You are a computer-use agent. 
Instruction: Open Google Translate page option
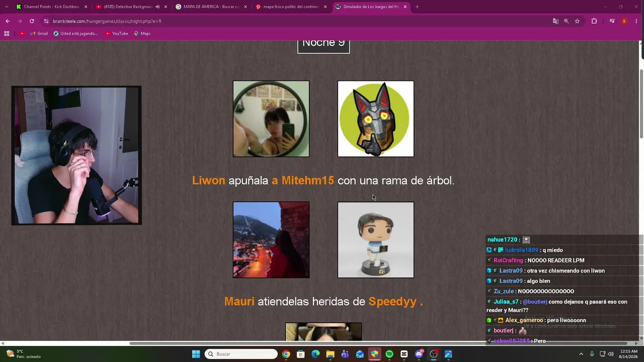tap(555, 21)
